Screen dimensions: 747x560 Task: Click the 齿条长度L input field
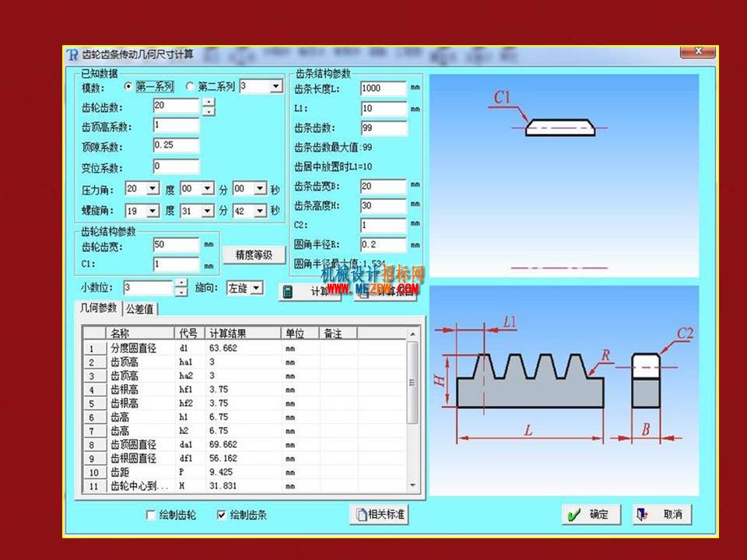[384, 89]
